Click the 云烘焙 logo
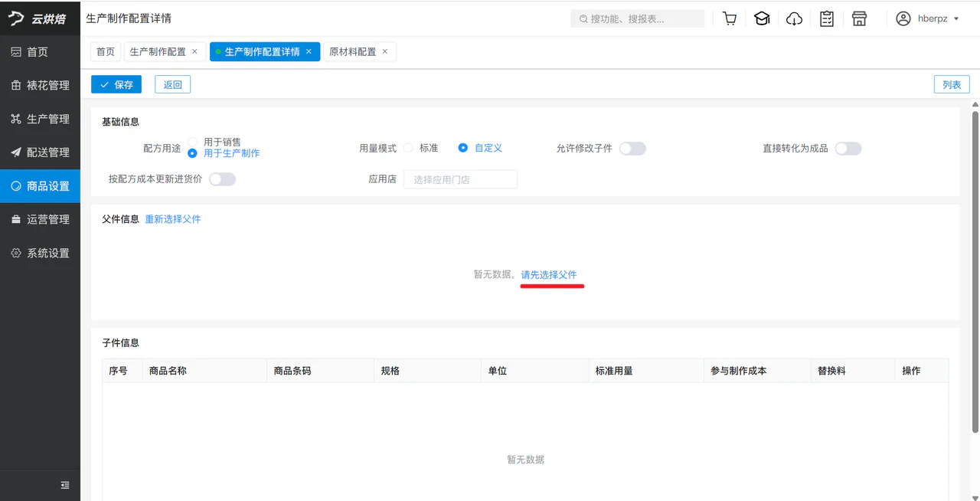The width and height of the screenshot is (980, 501). pos(38,18)
